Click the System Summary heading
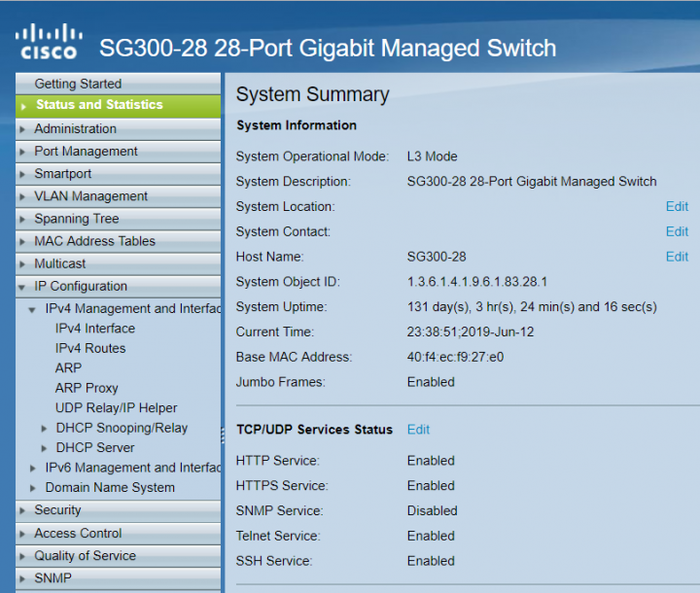700x593 pixels. (312, 94)
